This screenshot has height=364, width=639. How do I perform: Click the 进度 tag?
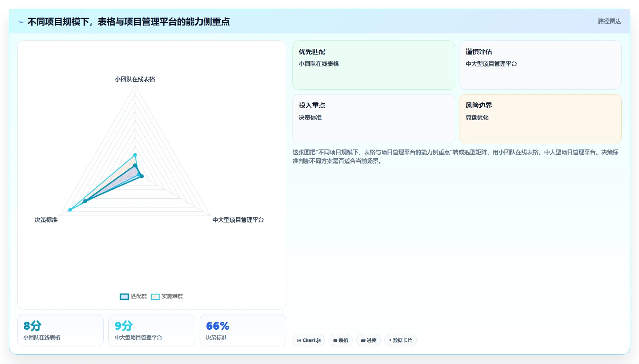point(369,340)
